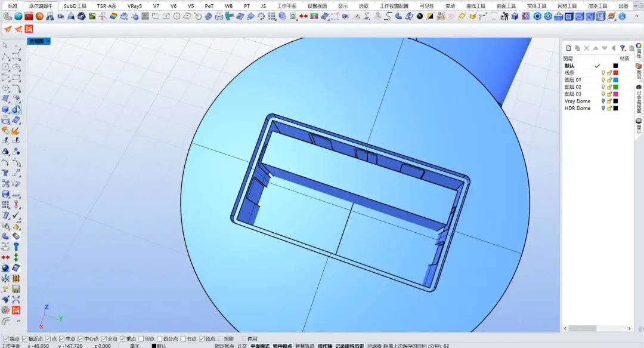The width and height of the screenshot is (644, 348).
Task: Switch to the SubD工具 toolbar tab
Action: pos(75,6)
